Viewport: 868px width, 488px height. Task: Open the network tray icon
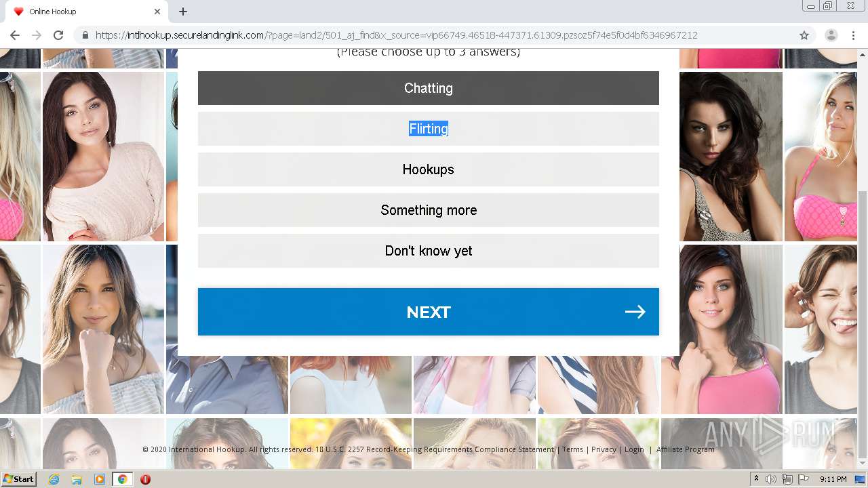pyautogui.click(x=787, y=479)
